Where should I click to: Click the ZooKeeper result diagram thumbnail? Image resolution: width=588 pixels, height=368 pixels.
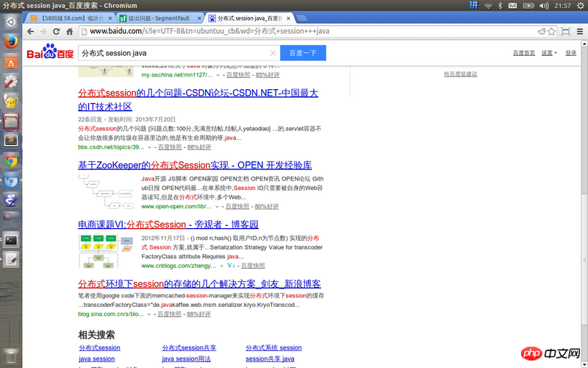[106, 192]
